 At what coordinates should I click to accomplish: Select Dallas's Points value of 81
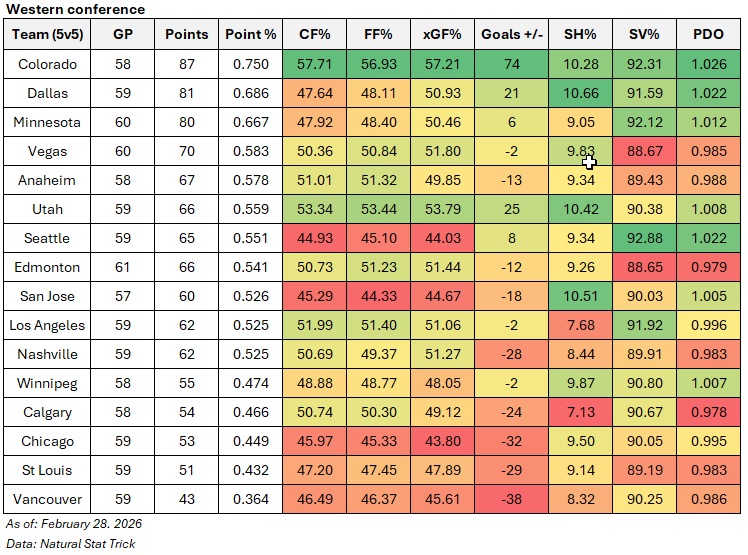(x=187, y=93)
